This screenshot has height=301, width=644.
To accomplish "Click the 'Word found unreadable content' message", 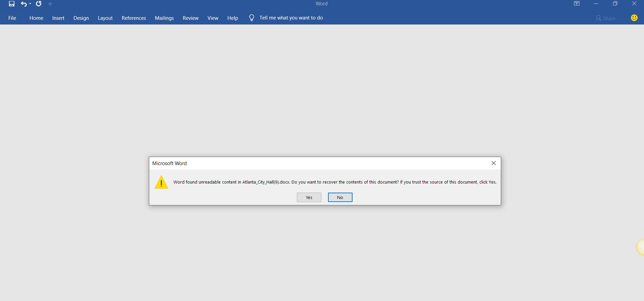I will click(335, 182).
